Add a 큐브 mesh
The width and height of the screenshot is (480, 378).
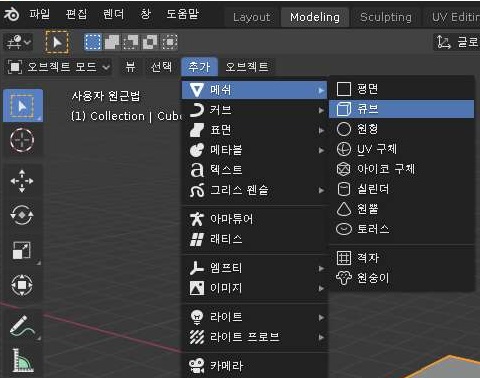click(x=401, y=109)
